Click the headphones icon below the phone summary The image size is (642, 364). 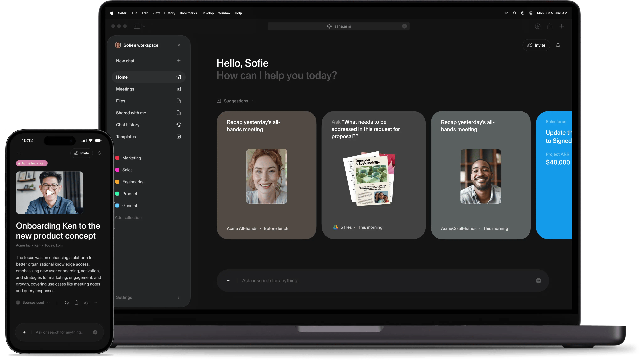point(67,302)
